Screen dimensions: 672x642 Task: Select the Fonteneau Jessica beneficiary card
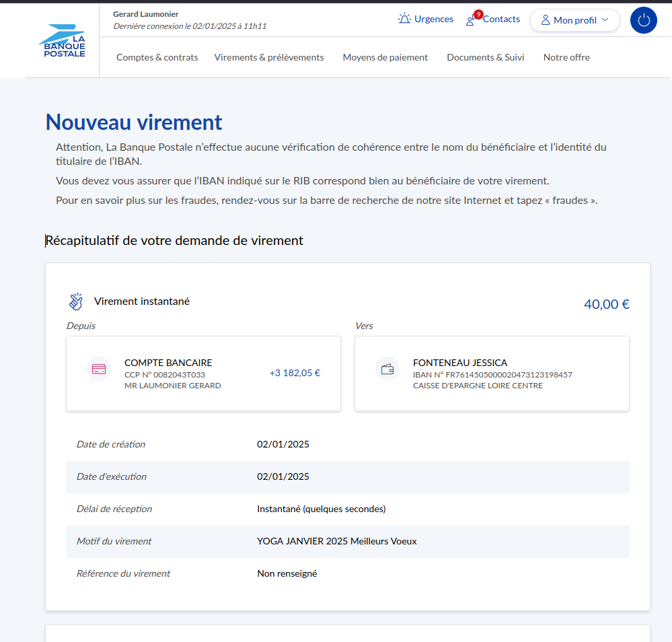492,373
